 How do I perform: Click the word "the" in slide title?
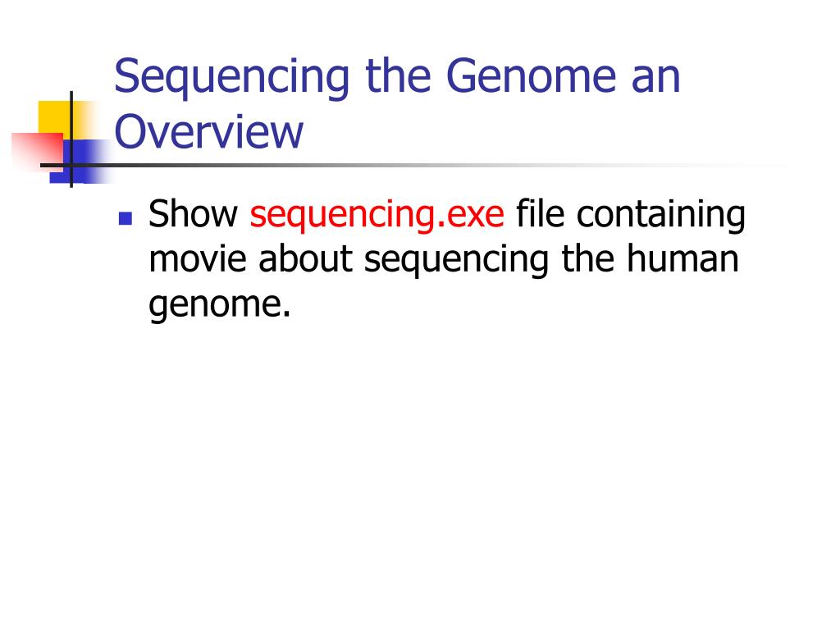click(x=398, y=76)
